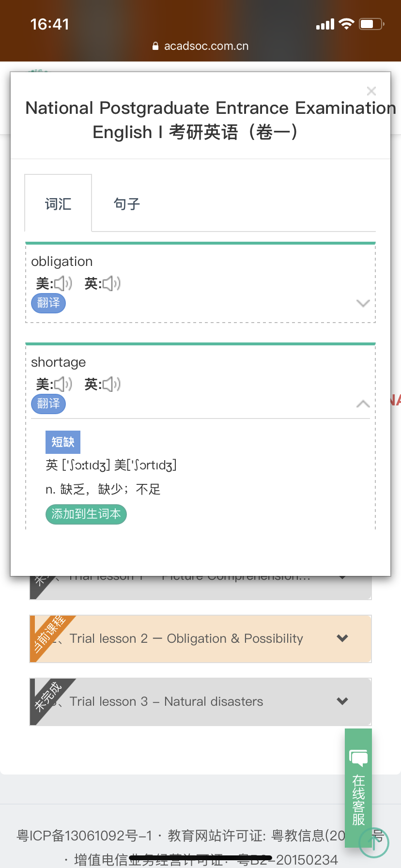
Task: Expand Trial lesson 3 – Natural disasters
Action: [342, 701]
